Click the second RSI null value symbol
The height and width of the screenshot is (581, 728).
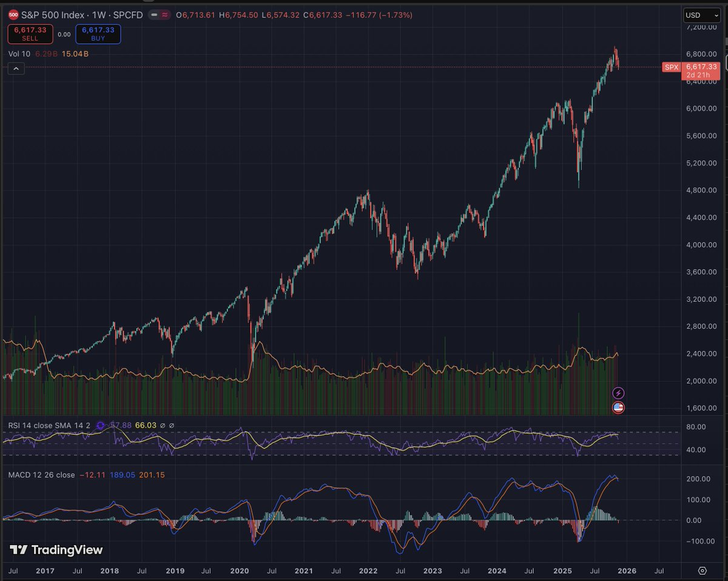point(172,426)
